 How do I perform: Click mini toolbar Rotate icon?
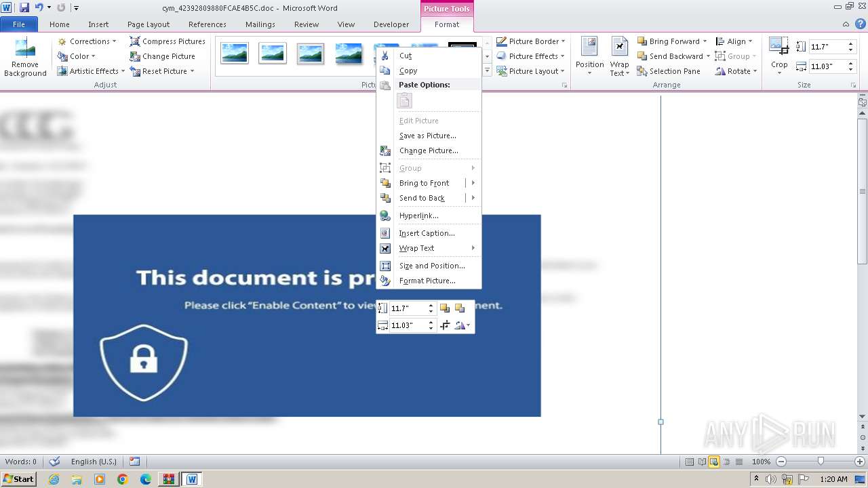pos(462,325)
